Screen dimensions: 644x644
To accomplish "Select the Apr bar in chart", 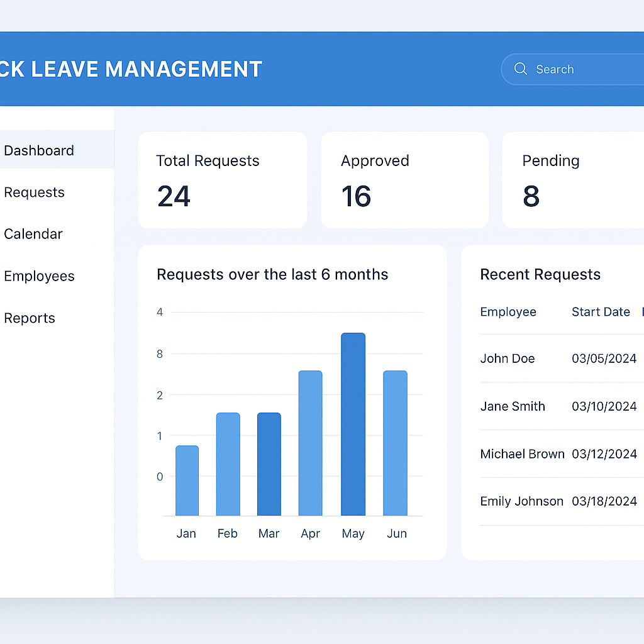I will point(310,443).
